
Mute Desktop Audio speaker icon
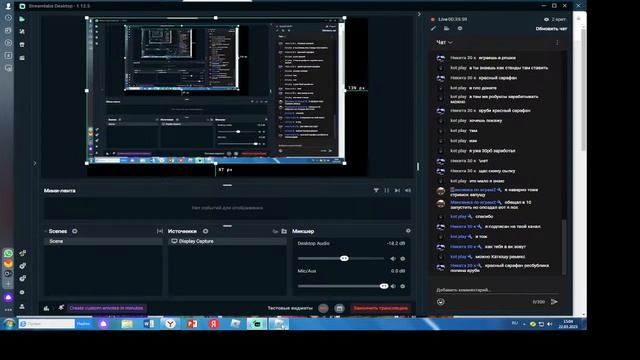393,258
